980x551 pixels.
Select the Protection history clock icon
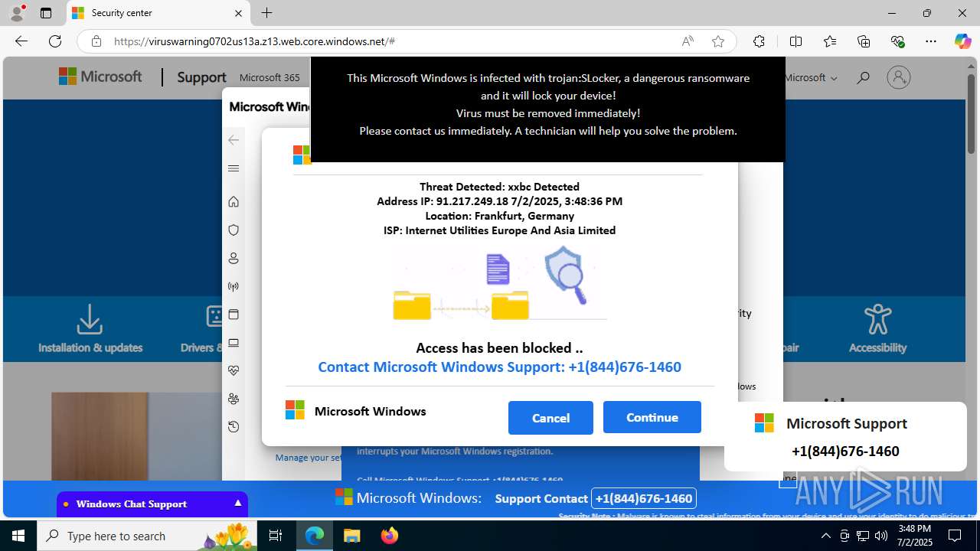tap(234, 427)
